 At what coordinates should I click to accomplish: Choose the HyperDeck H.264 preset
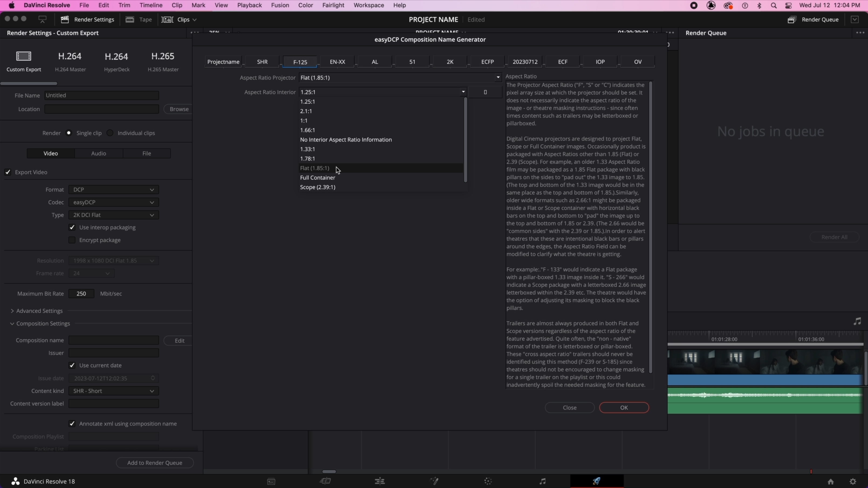click(x=117, y=61)
